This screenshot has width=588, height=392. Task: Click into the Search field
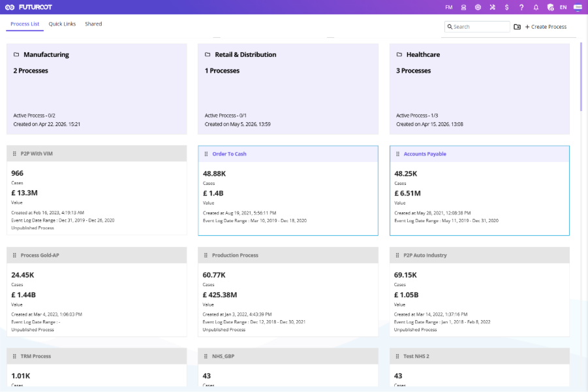(x=477, y=27)
